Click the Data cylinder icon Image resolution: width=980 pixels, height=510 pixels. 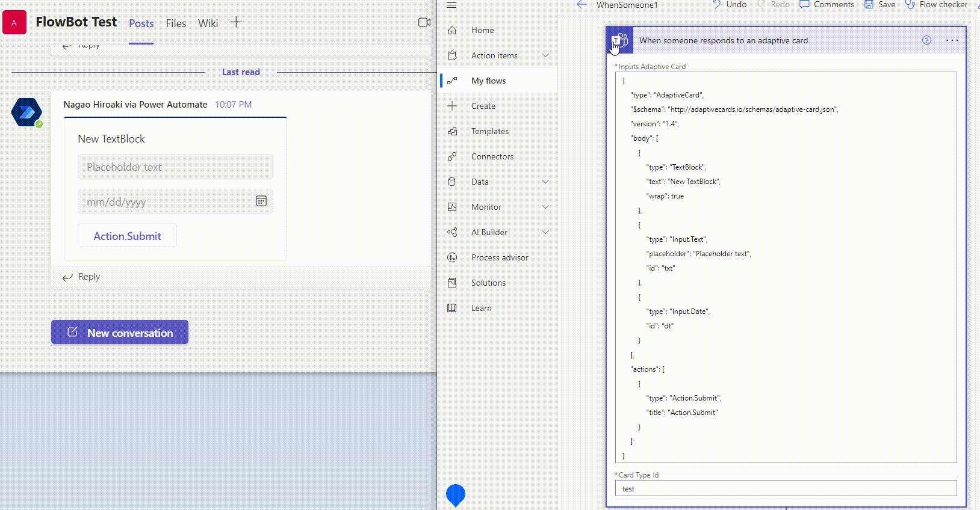[x=452, y=182]
